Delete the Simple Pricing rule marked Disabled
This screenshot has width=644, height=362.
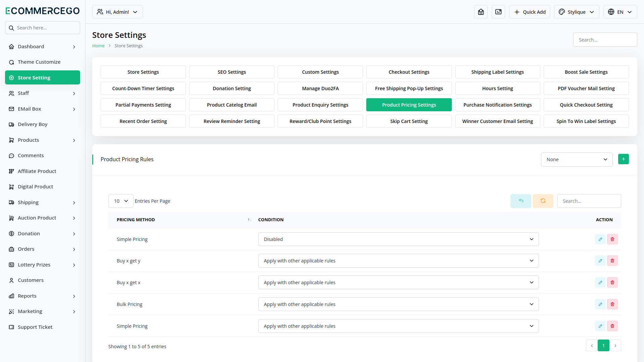tap(612, 239)
